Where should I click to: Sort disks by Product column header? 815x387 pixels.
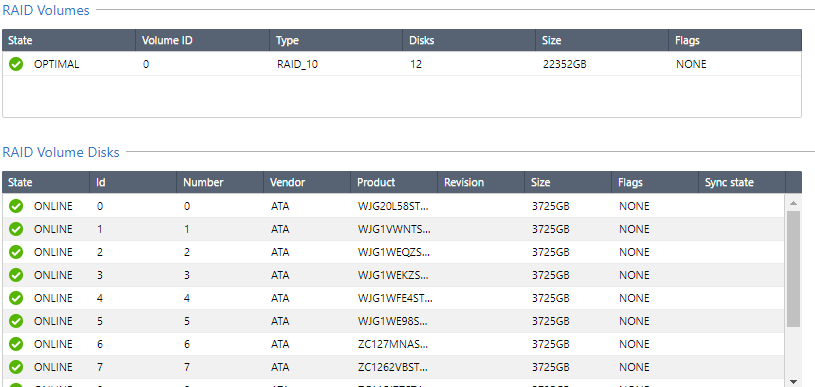394,182
